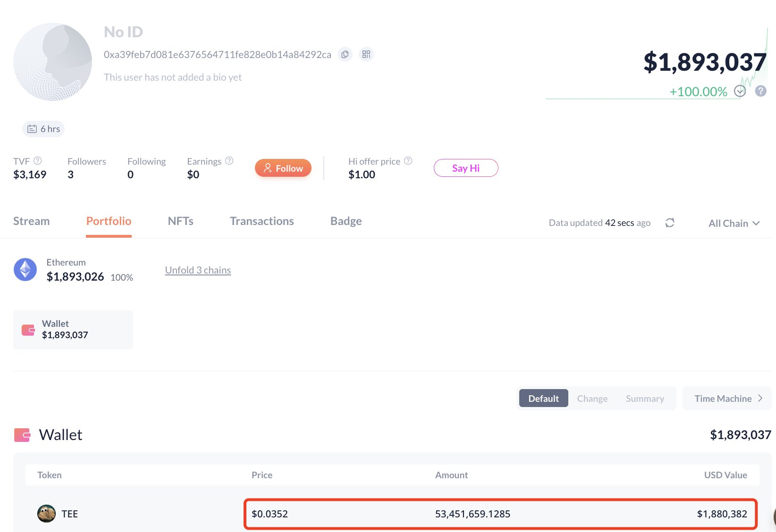This screenshot has width=776, height=532.
Task: Copy the wallet address icon
Action: (345, 55)
